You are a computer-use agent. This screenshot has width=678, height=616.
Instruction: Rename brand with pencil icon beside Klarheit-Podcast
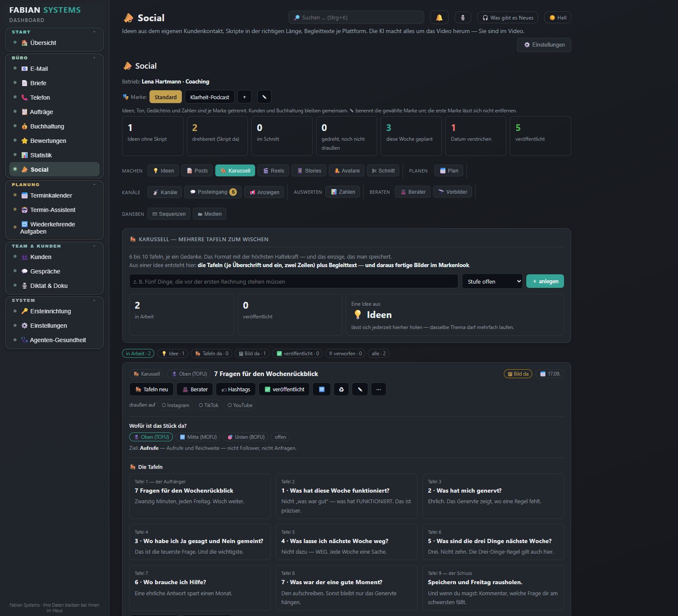pyautogui.click(x=264, y=97)
